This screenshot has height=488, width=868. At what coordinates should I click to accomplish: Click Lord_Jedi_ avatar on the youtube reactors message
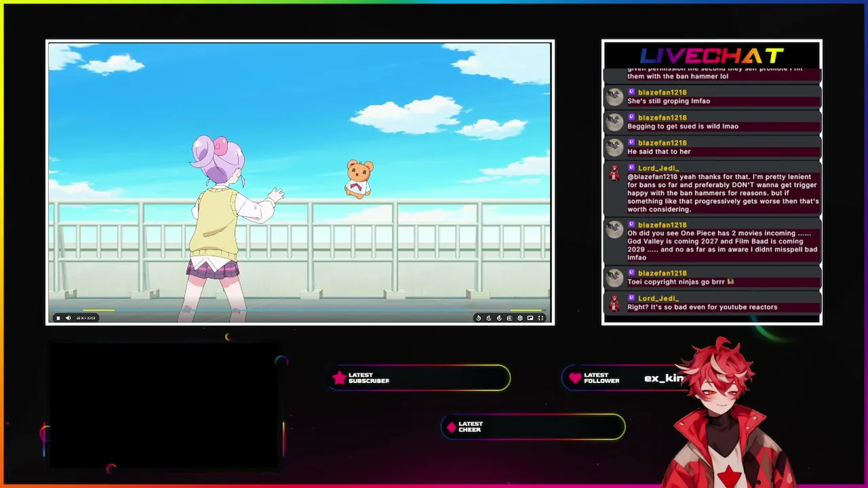(x=614, y=303)
